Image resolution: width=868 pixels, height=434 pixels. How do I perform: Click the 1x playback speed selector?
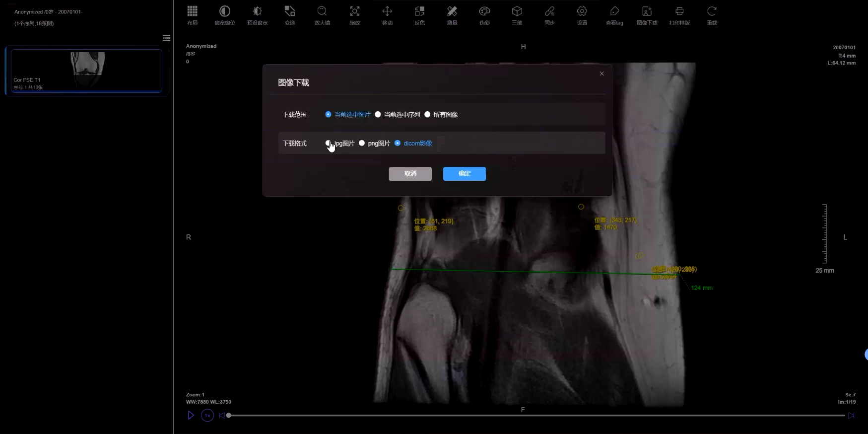(207, 416)
